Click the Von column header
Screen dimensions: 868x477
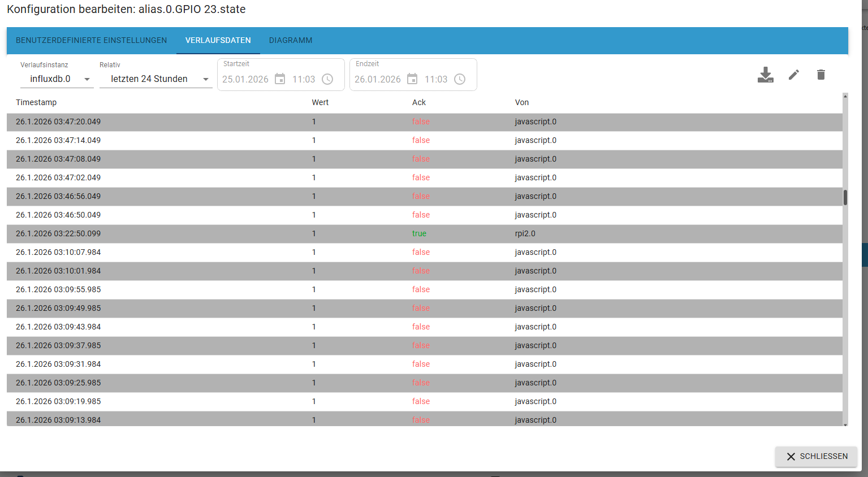coord(522,102)
